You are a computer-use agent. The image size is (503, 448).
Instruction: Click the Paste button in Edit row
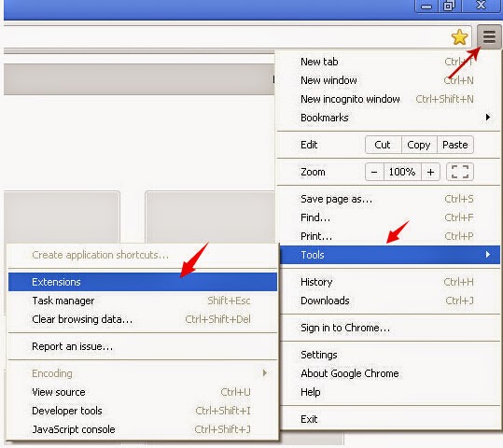tap(455, 145)
